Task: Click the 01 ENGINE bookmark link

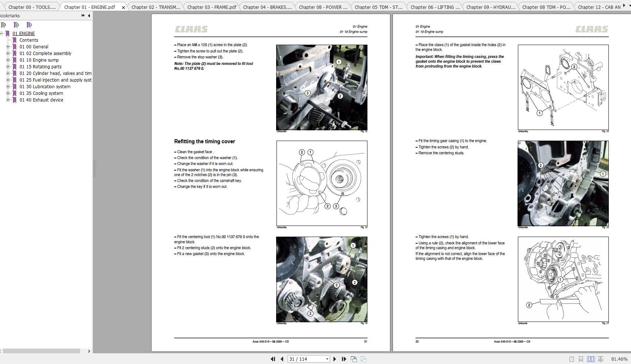Action: [x=24, y=33]
